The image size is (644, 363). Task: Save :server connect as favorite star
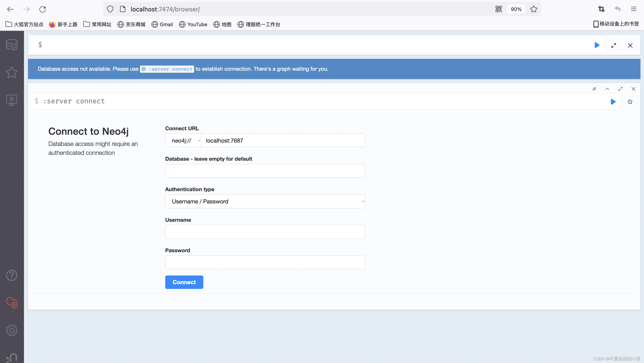[630, 102]
